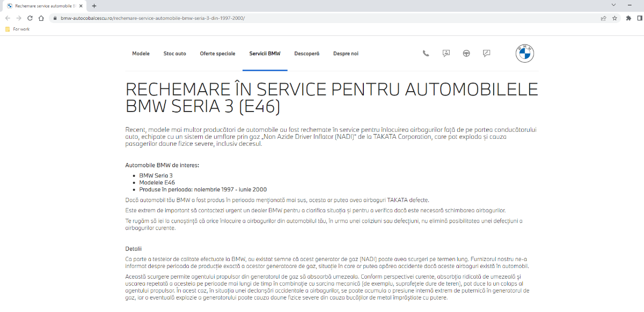This screenshot has height=312, width=644.
Task: Click the 'Produse în perioada: noiembrie 1997 - iunie 2000' line
Action: click(x=203, y=189)
